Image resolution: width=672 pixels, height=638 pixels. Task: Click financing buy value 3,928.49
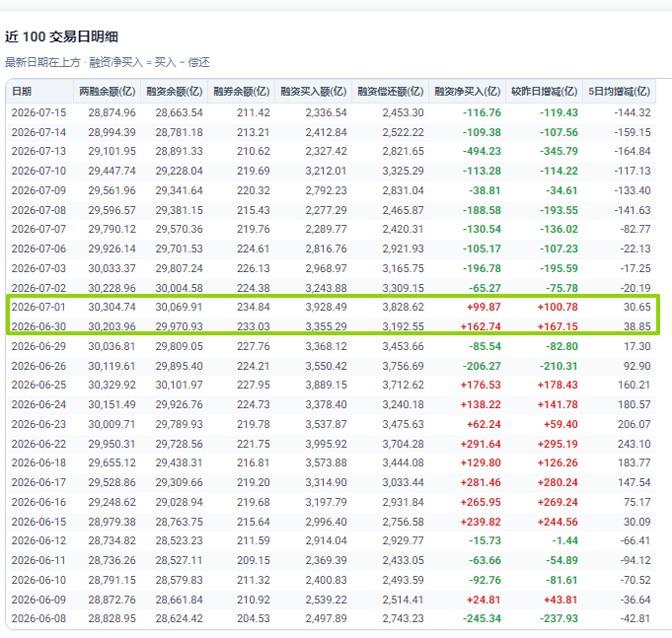327,307
